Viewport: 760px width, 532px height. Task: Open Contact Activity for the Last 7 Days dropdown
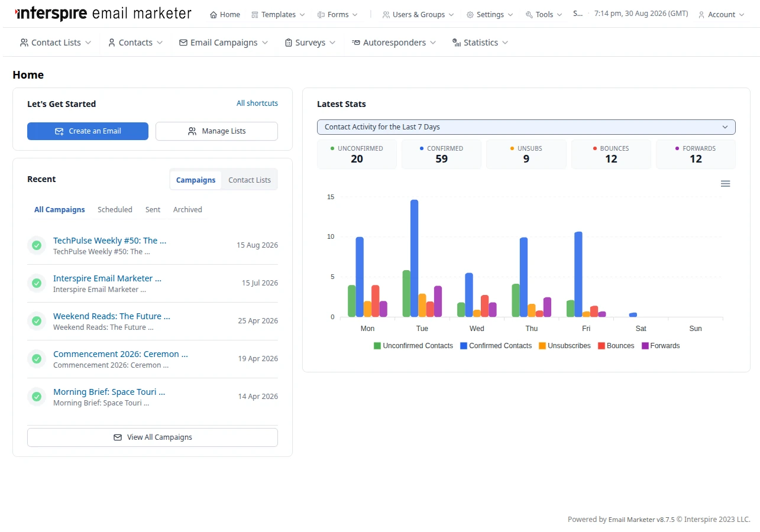[526, 127]
